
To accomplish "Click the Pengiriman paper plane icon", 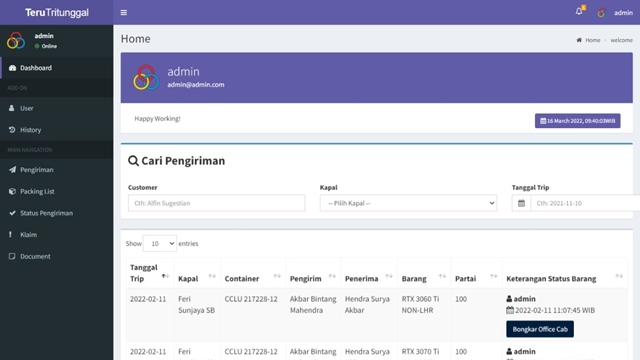I will pyautogui.click(x=13, y=169).
